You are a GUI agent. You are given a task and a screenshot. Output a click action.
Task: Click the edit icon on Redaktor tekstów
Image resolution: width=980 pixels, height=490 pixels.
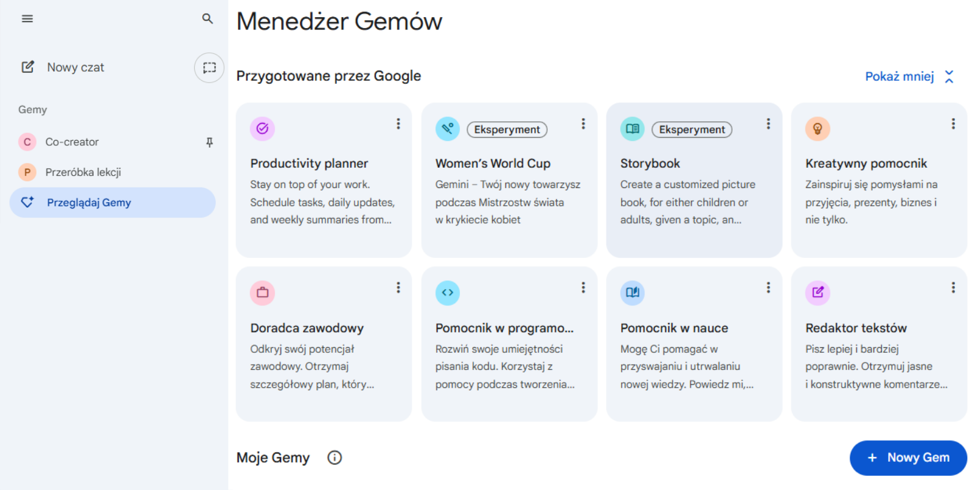click(x=817, y=293)
